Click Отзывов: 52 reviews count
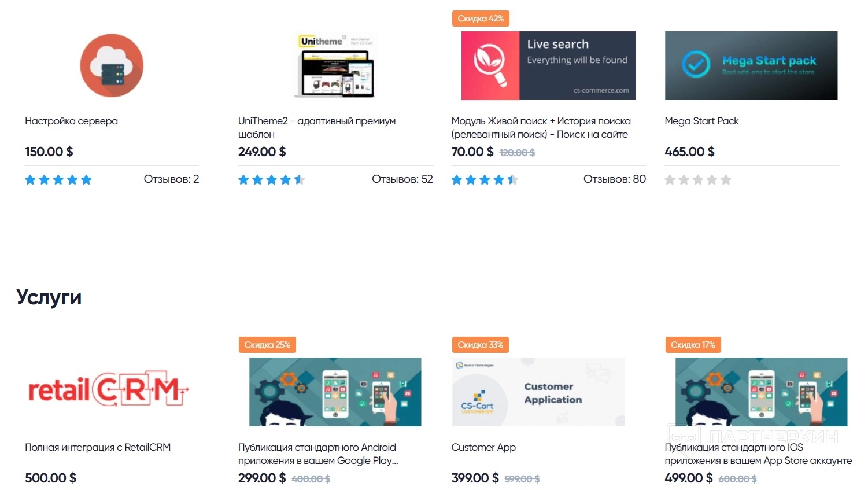The width and height of the screenshot is (868, 490). 402,179
